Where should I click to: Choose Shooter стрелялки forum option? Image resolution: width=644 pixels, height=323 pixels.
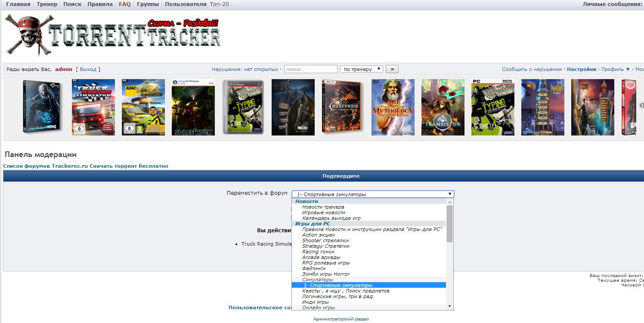coord(325,240)
